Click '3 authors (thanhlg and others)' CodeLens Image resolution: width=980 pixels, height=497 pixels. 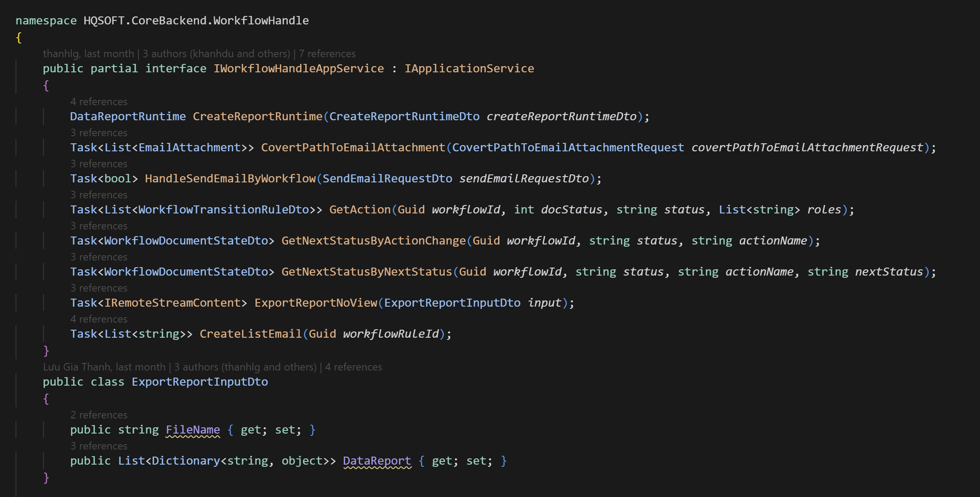click(x=245, y=367)
